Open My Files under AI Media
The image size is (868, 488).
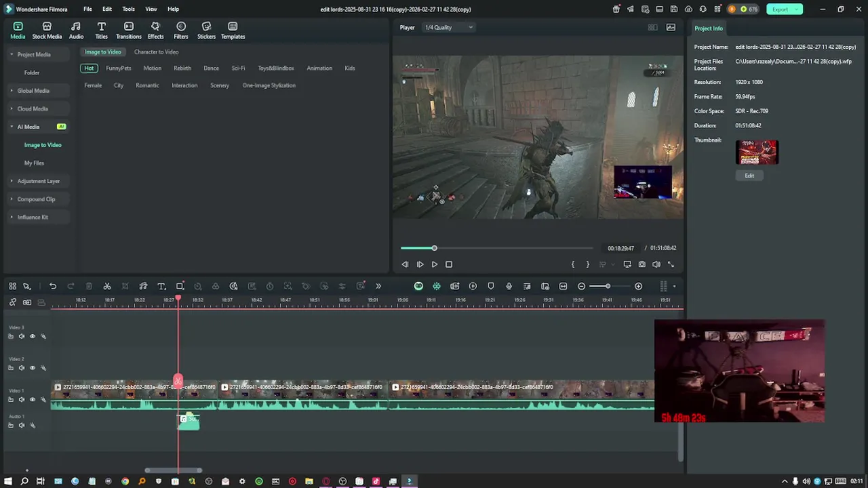34,163
